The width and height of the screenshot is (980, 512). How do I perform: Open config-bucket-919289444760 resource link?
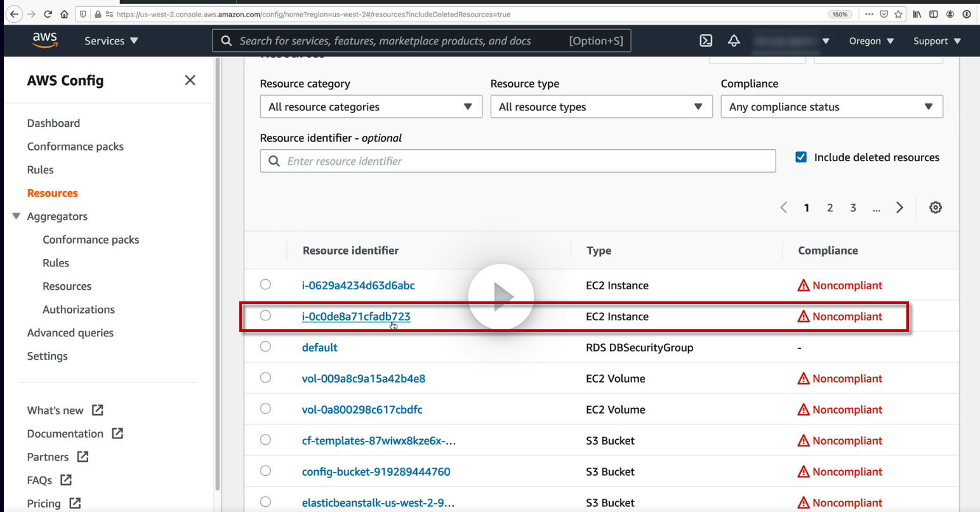tap(376, 472)
